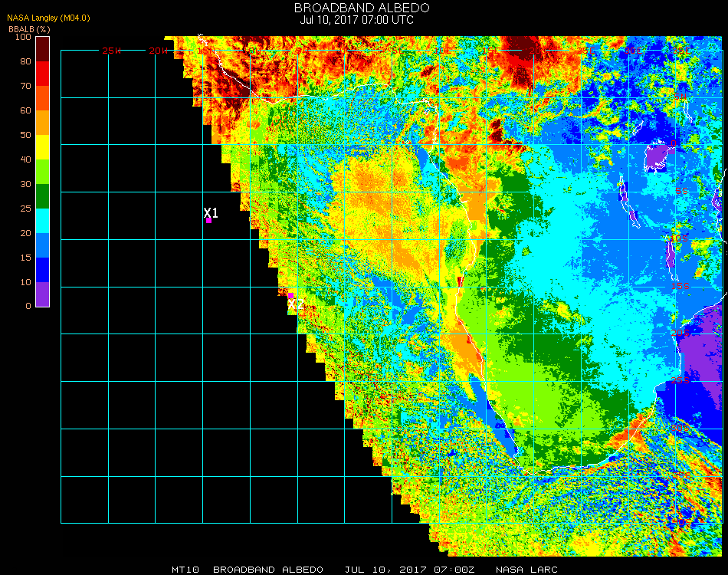
Task: Click the '5N' latitude label
Action: click(680, 96)
